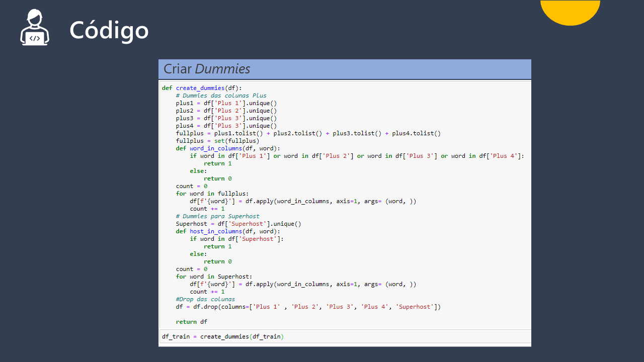This screenshot has height=362, width=644.
Task: Select the "for word in Superhost:" line
Action: click(214, 277)
